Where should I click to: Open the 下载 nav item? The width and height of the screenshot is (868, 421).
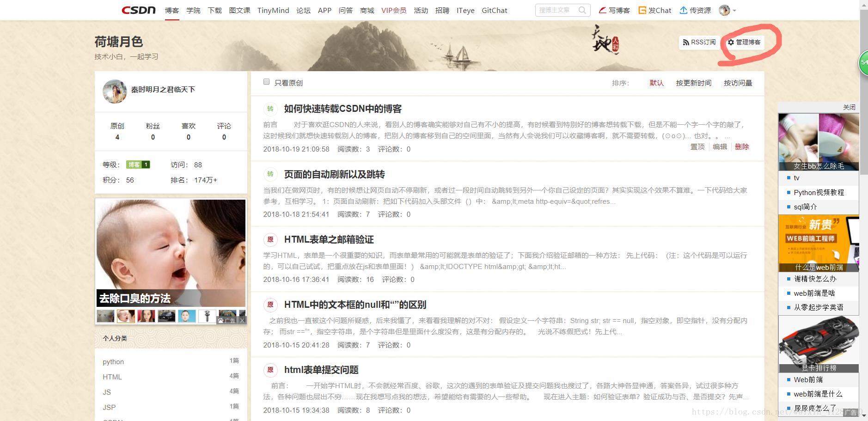point(214,10)
